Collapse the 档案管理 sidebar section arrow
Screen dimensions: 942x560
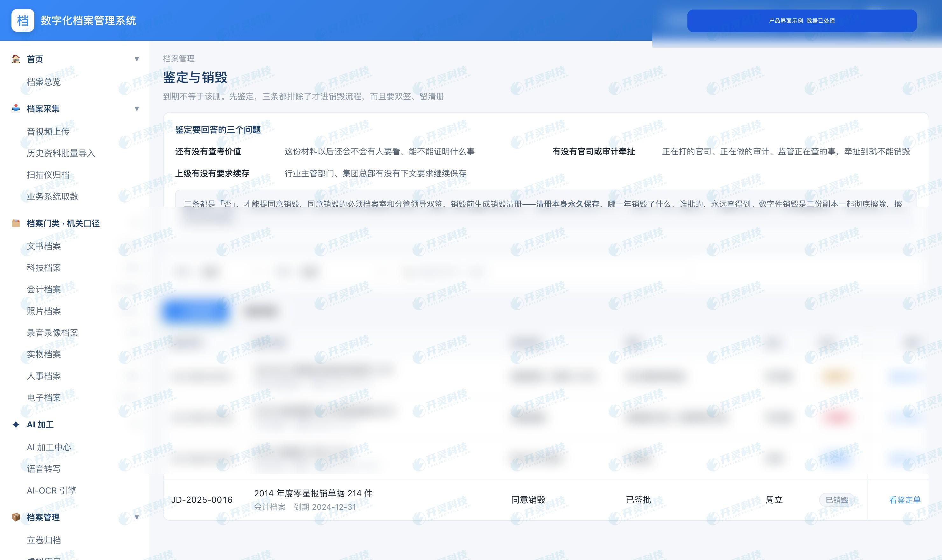coord(137,517)
